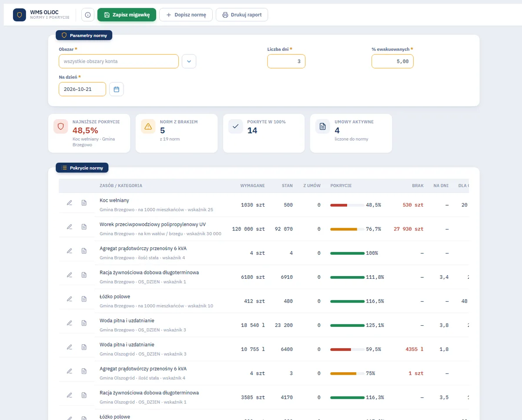
Task: Edit the Gmina Olszogród Racja żywnościowa norm
Action: [69, 395]
